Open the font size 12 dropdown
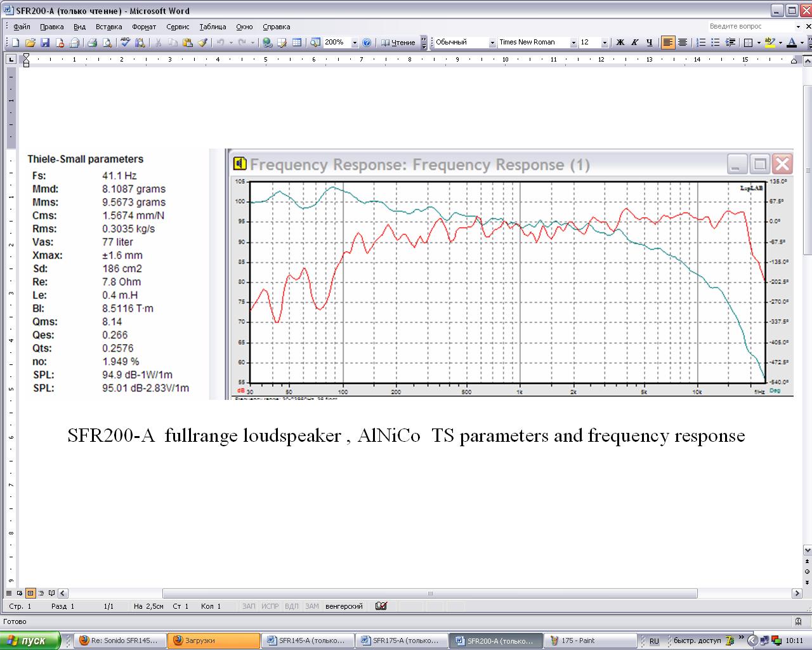 605,43
